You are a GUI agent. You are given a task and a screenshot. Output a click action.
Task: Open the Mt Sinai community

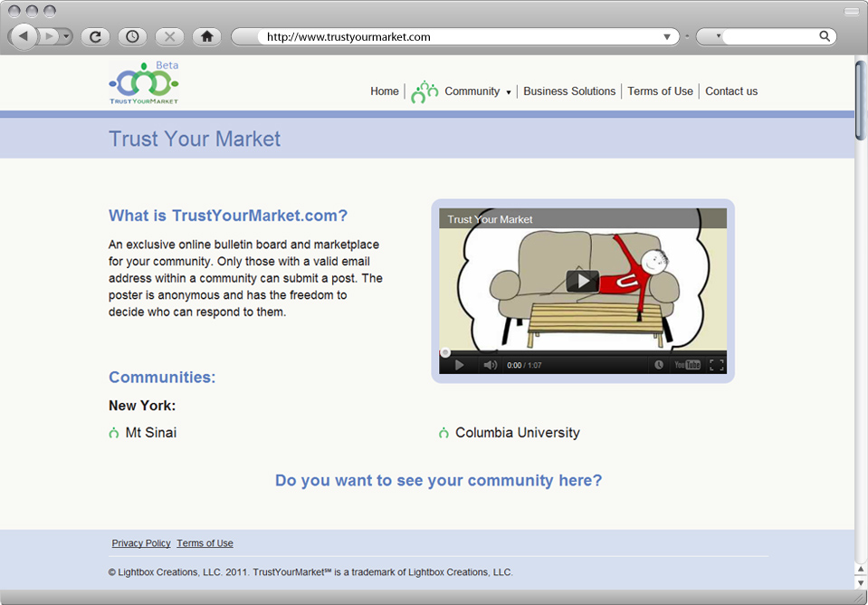tap(150, 433)
